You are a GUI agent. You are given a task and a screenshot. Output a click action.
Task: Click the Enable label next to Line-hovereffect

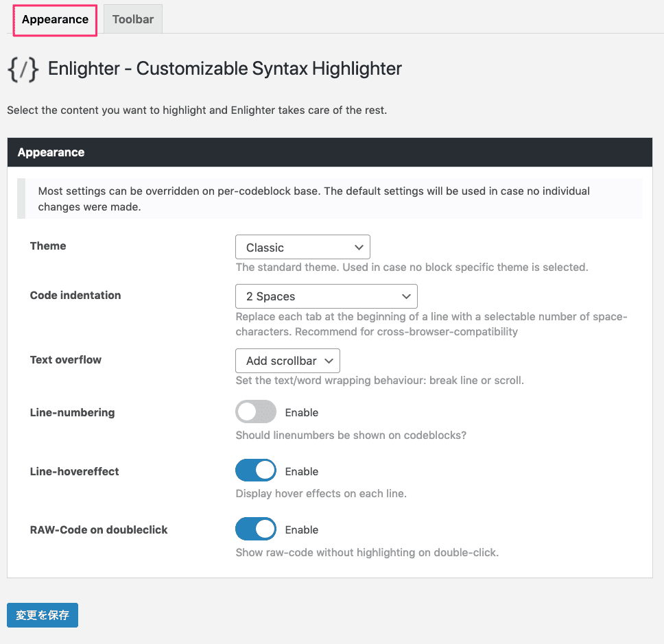coord(302,471)
